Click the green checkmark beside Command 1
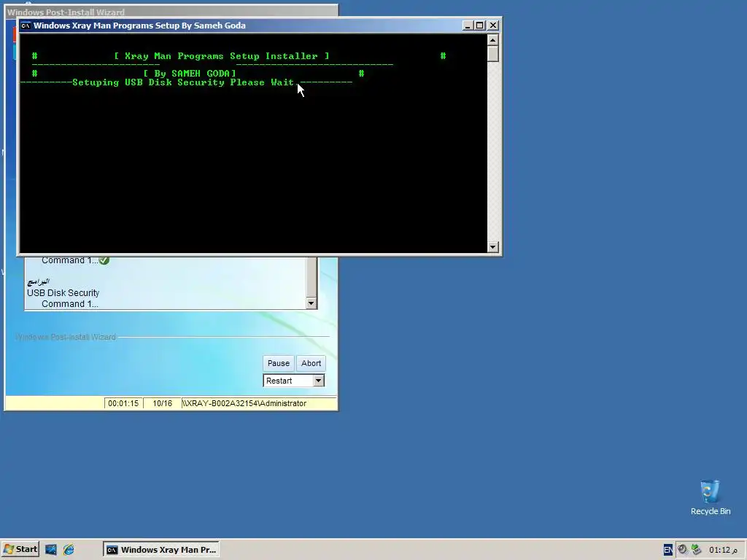747x560 pixels. [104, 260]
